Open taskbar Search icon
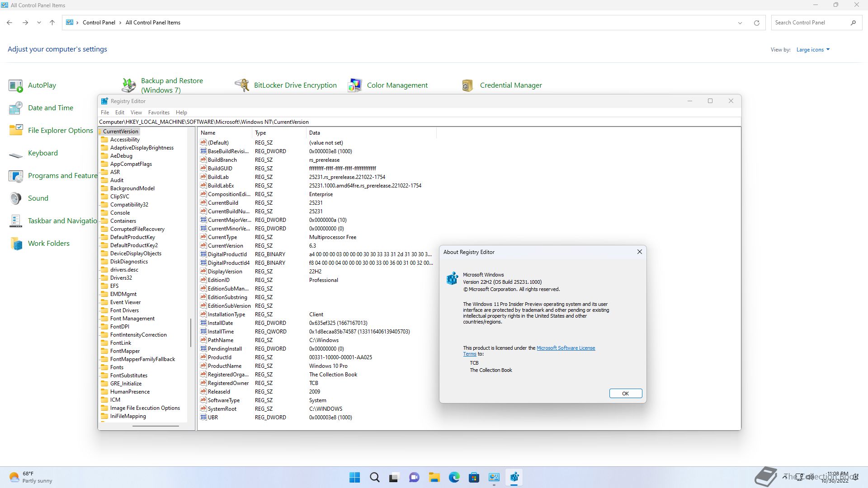This screenshot has width=868, height=488. (x=375, y=477)
